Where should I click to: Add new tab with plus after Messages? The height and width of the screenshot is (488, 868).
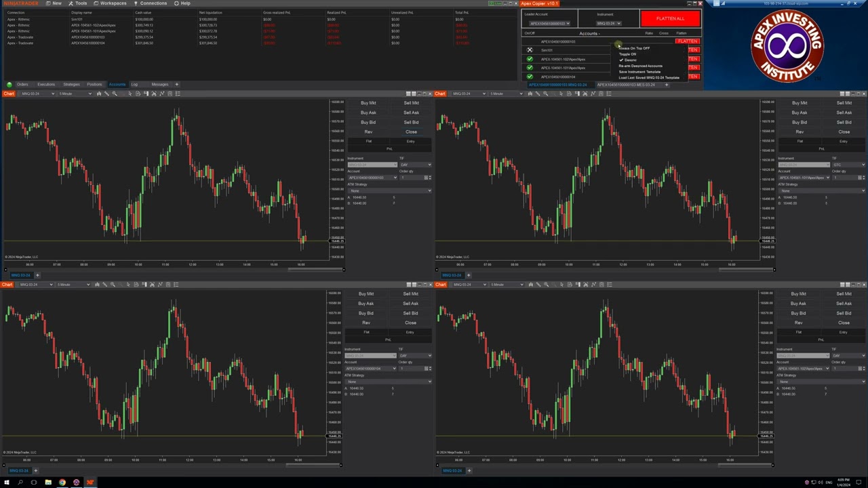pyautogui.click(x=176, y=85)
